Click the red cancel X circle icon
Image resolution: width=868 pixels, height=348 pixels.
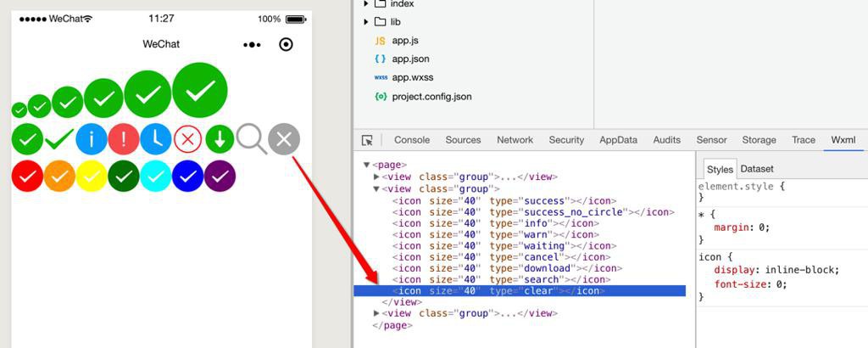(x=187, y=139)
